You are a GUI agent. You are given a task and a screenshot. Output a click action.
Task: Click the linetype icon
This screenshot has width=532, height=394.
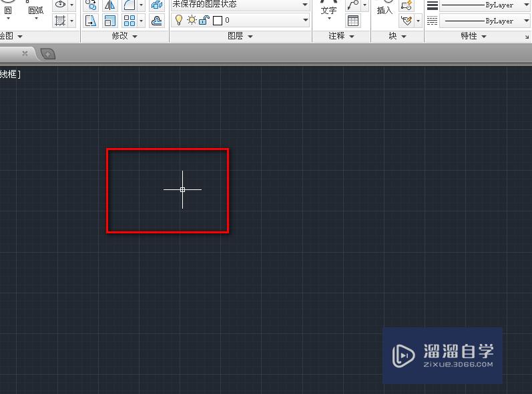click(432, 21)
